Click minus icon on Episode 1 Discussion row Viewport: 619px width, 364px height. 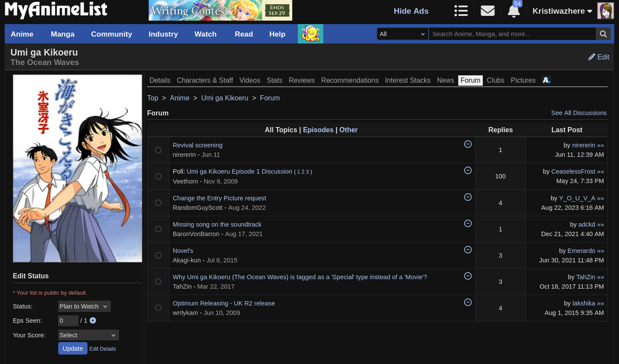[x=468, y=170]
